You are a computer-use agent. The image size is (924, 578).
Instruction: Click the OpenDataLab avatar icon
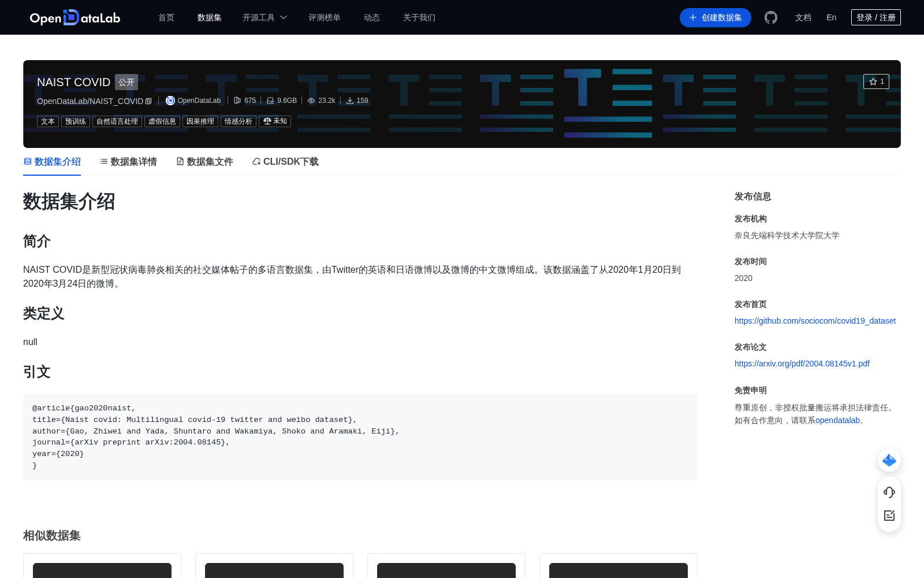(170, 101)
